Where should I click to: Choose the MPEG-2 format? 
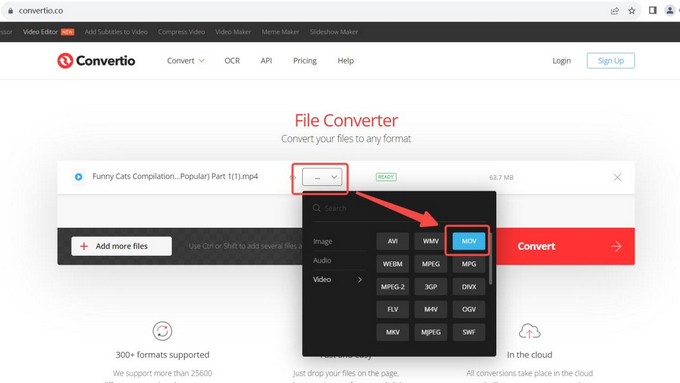[392, 287]
